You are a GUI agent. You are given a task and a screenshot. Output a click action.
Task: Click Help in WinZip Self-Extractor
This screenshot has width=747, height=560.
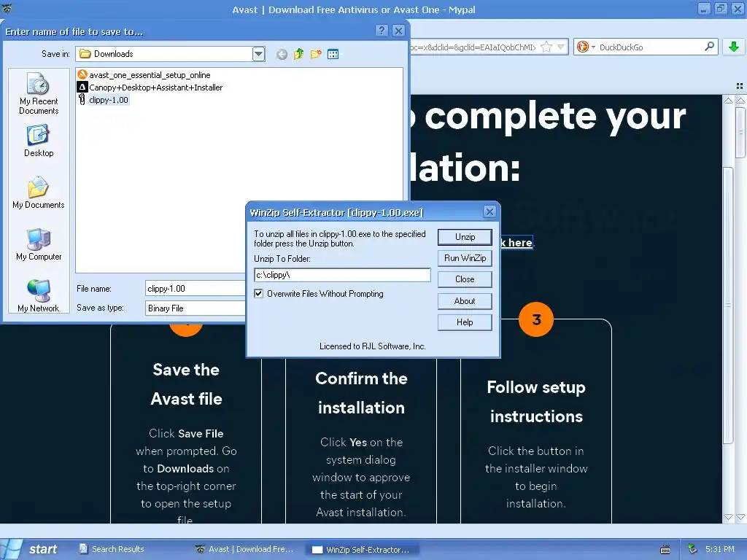pos(465,322)
